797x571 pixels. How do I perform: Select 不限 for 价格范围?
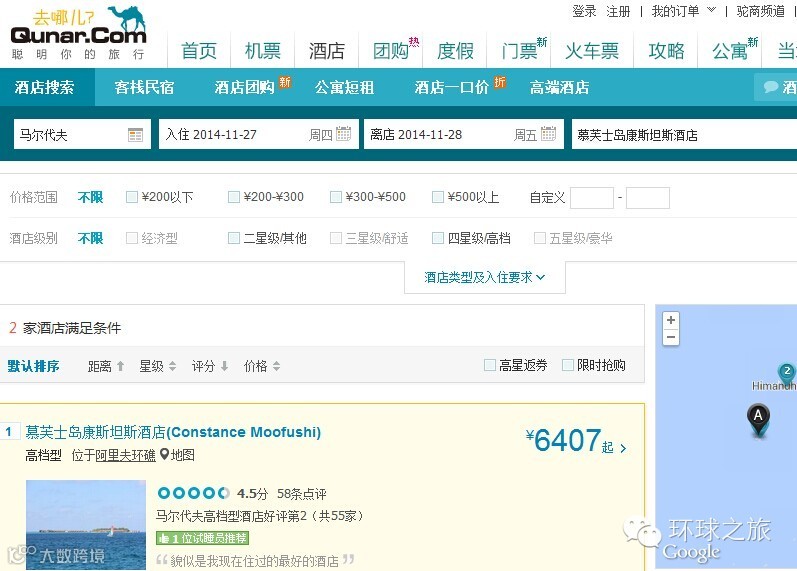90,197
